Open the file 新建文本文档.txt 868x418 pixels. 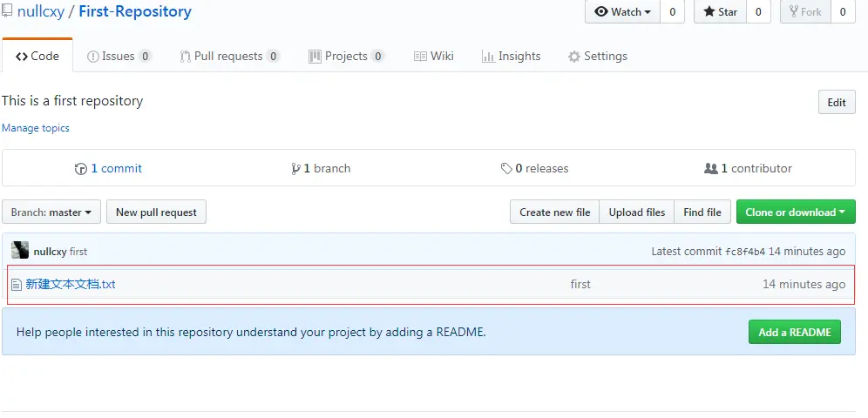[x=71, y=284]
